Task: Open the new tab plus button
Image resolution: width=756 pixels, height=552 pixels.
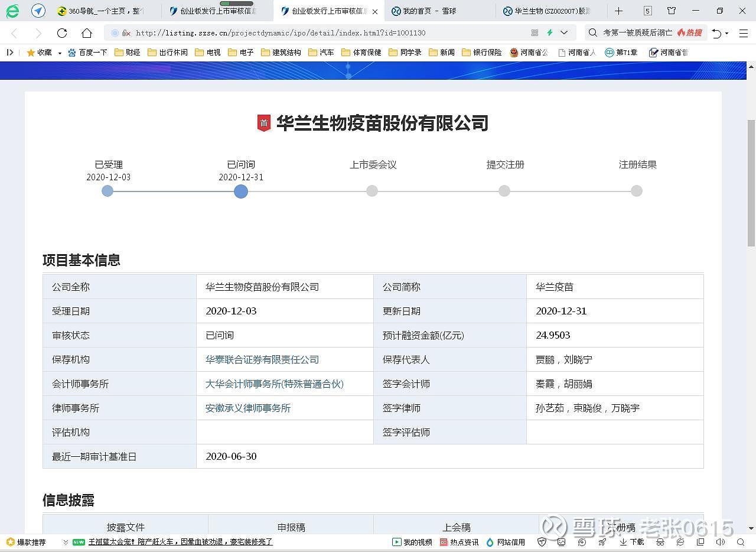Action: (x=618, y=11)
